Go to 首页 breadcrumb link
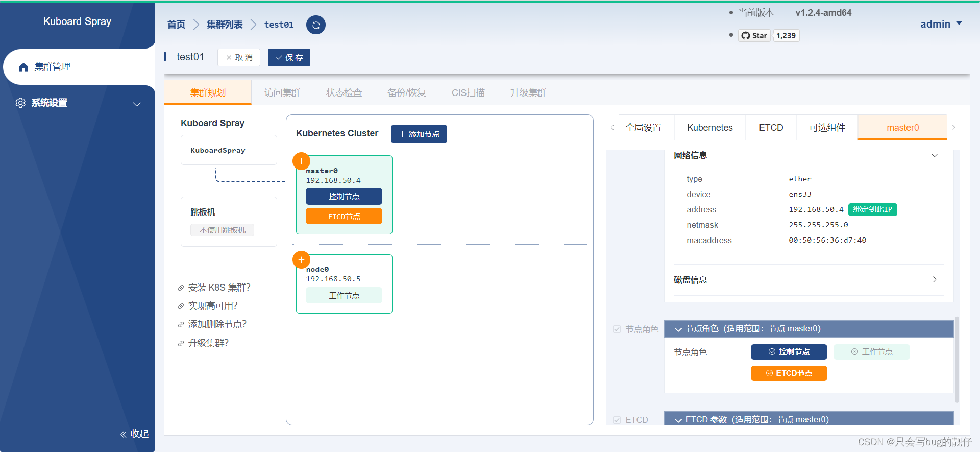Screen dimensions: 980x452 coord(176,25)
